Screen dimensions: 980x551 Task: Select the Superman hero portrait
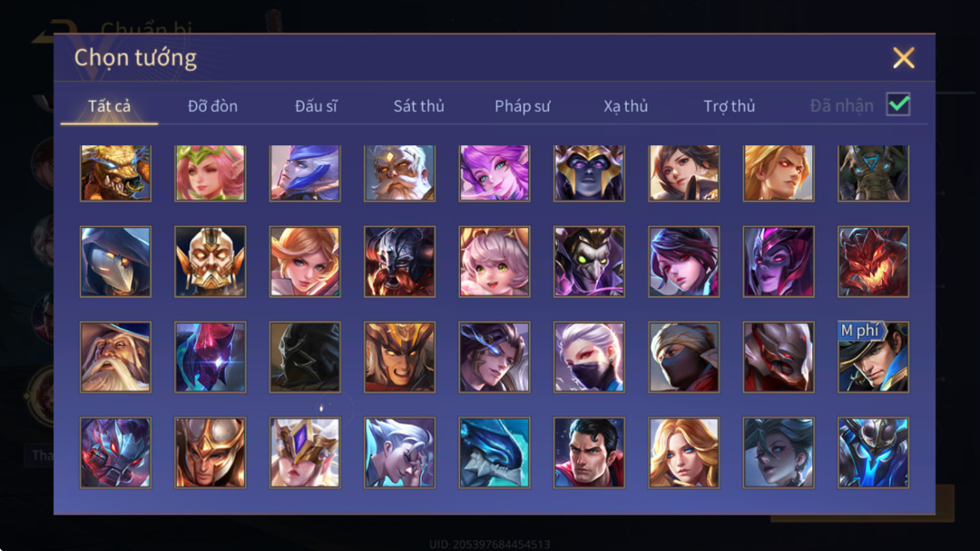coord(589,452)
